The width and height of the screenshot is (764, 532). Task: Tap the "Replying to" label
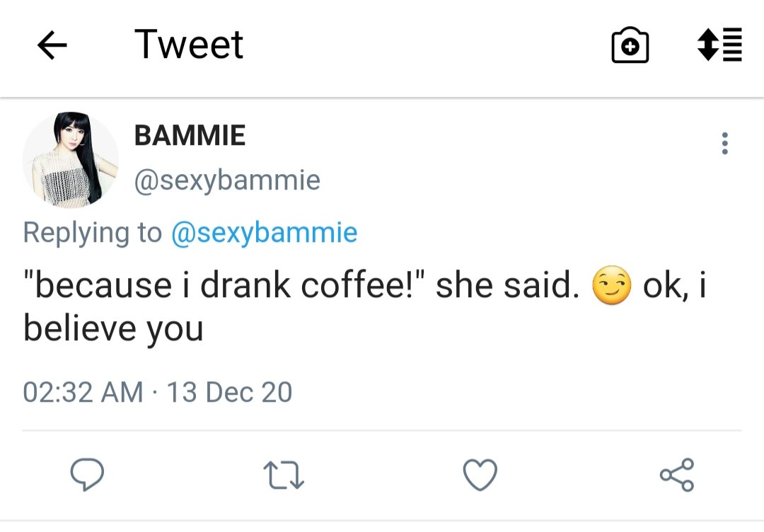92,232
